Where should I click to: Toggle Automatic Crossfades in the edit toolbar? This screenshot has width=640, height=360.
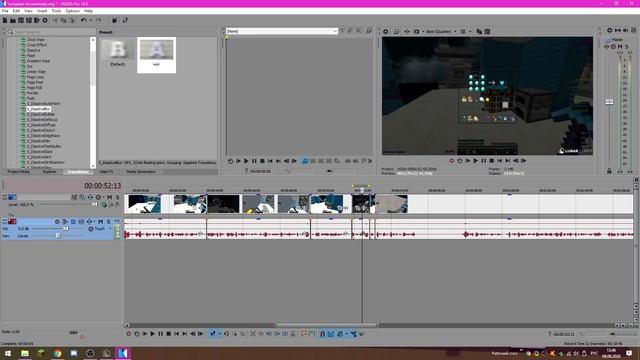click(x=331, y=334)
